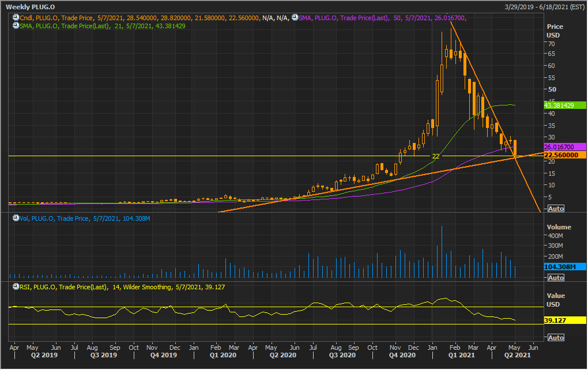Click the orange 22.560000 price tag
The image size is (588, 370).
[565, 155]
